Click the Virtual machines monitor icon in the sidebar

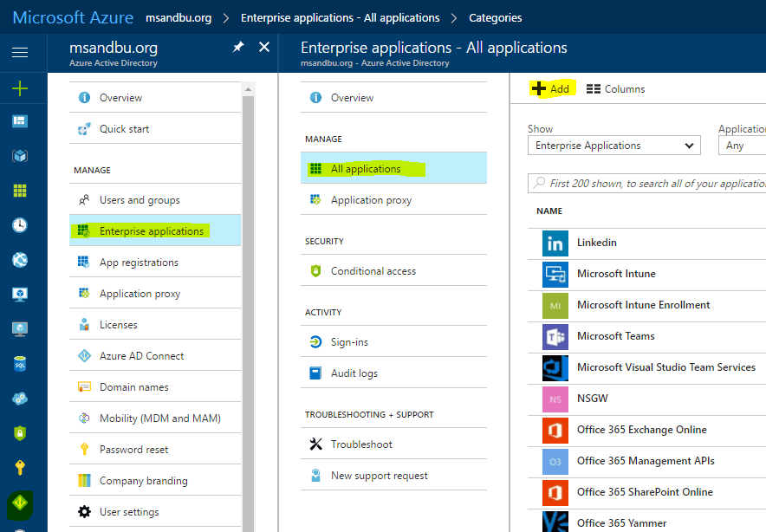pyautogui.click(x=20, y=295)
